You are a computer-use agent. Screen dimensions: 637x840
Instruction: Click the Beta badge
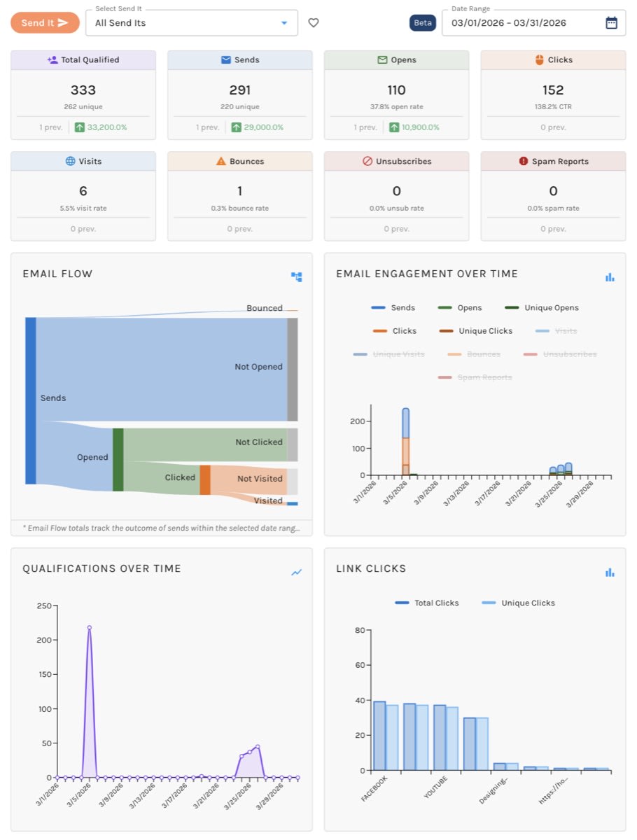(x=423, y=22)
